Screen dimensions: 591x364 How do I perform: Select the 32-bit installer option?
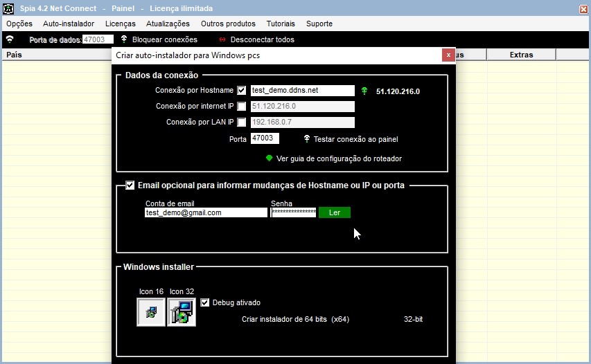(413, 319)
